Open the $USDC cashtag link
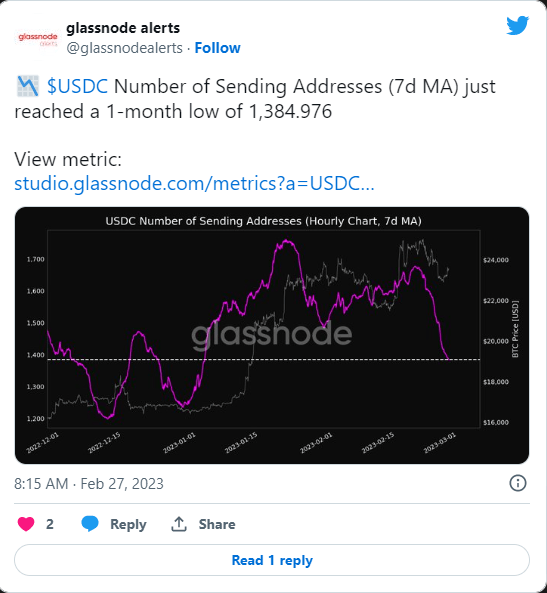 pos(78,86)
